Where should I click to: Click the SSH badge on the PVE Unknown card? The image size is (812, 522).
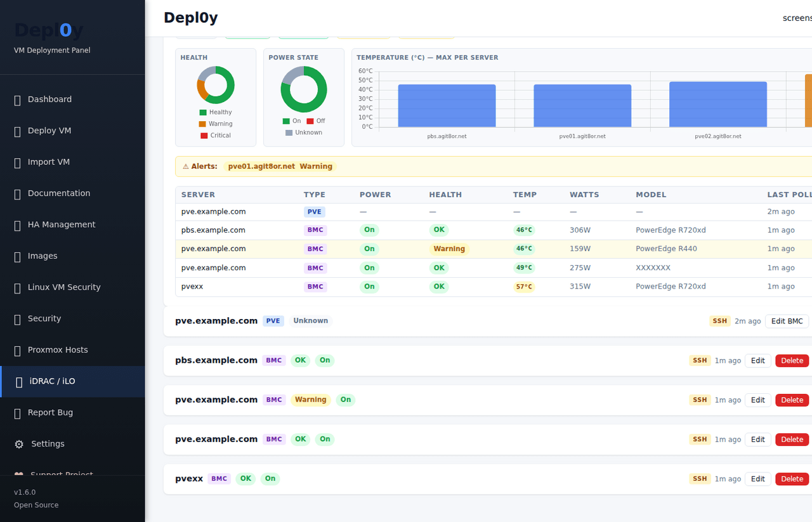pos(720,322)
